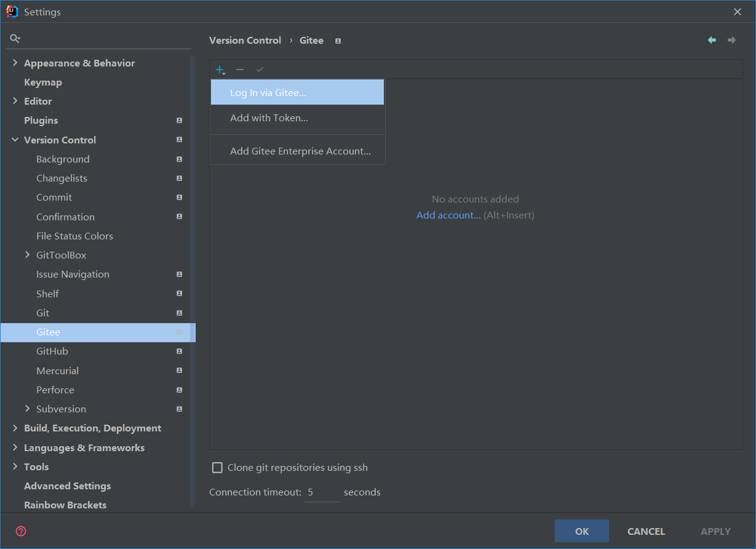Screen dimensions: 756x549
Task: Collapse the Version Control section
Action: (x=15, y=140)
